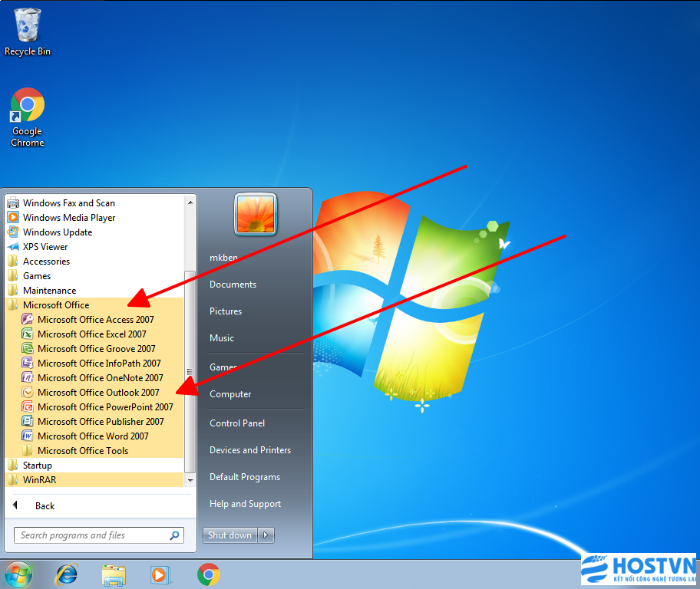Launch Microsoft Office OneNote 2007
The height and width of the screenshot is (589, 700).
(x=102, y=378)
